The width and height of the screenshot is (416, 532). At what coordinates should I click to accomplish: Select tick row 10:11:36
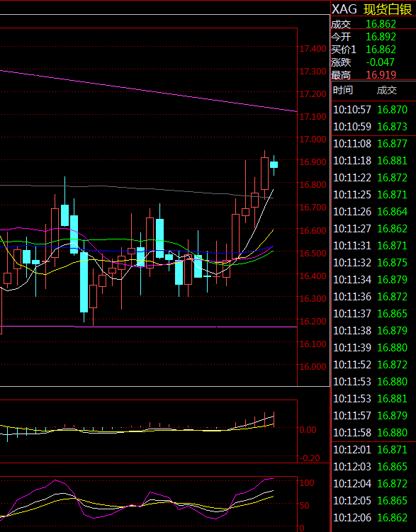373,297
